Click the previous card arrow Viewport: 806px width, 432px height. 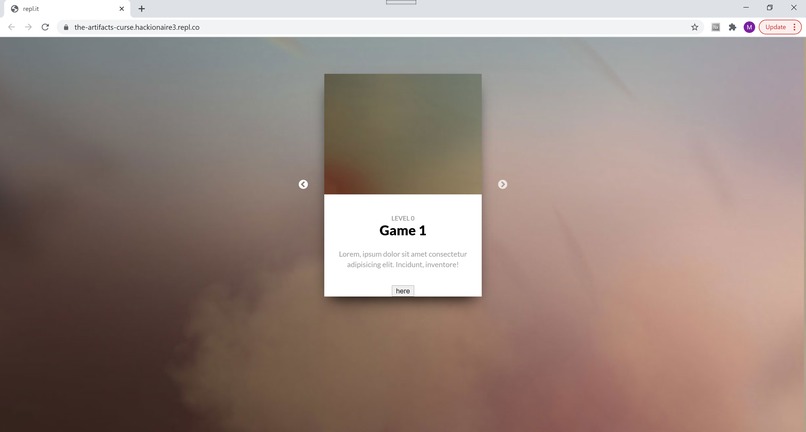[x=303, y=184]
